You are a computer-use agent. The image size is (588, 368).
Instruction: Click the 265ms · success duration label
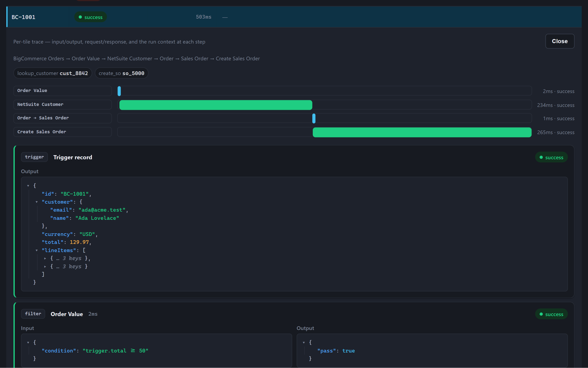point(556,132)
